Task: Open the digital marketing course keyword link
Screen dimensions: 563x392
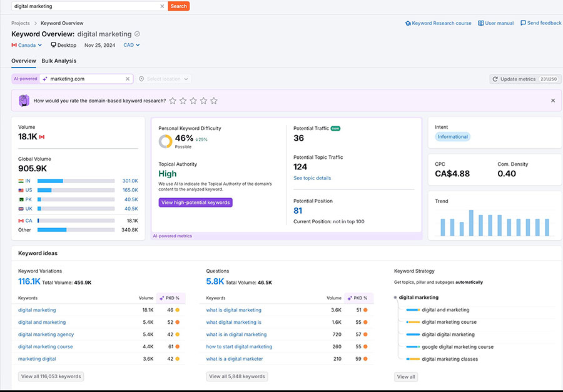Action: [46, 347]
